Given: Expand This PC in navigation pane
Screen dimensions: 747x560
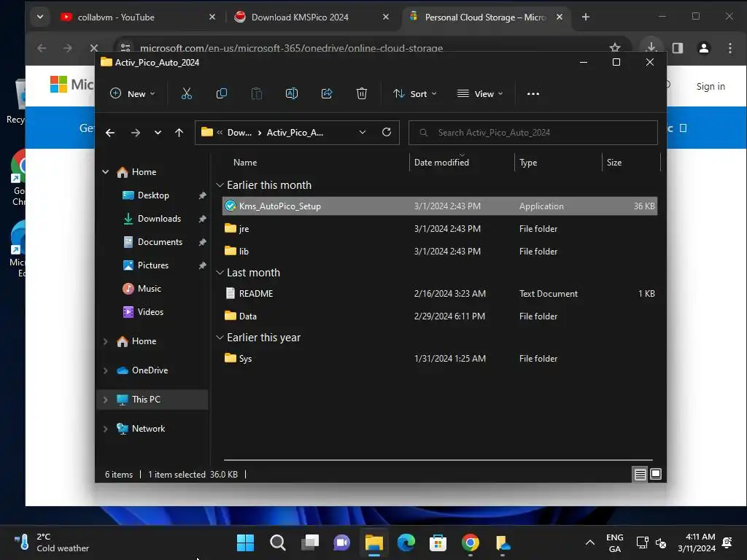Looking at the screenshot, I should [105, 400].
